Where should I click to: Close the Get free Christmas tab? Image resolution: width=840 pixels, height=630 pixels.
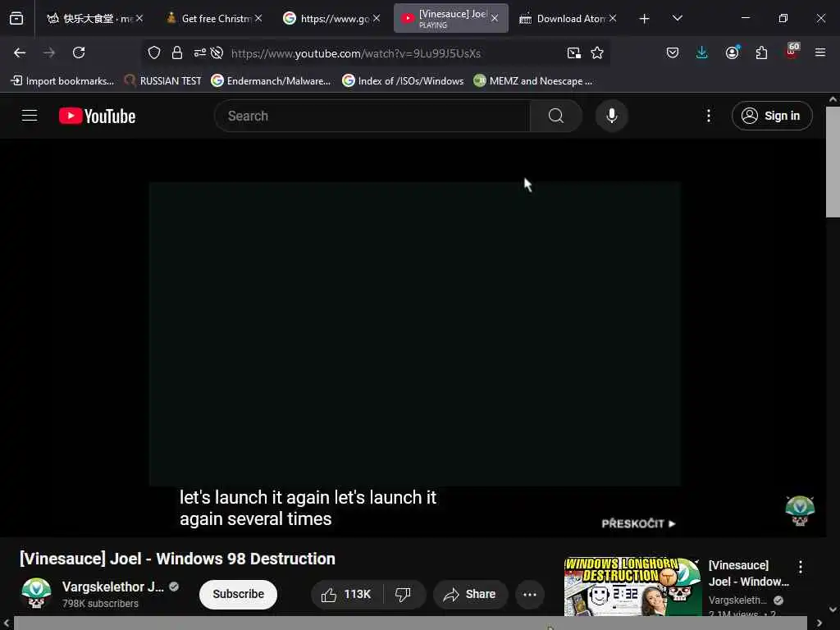(258, 19)
